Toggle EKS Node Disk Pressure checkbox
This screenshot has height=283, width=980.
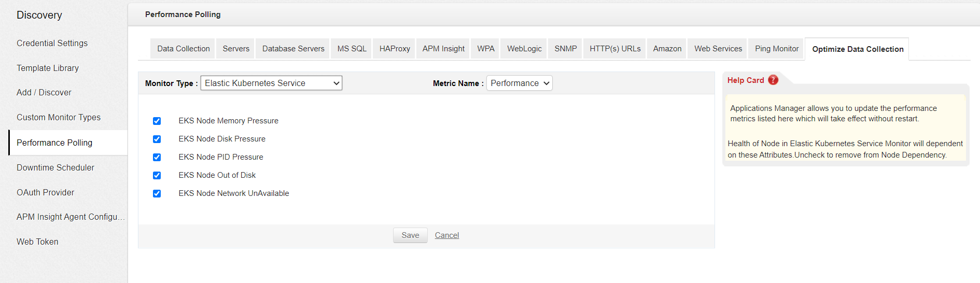pyautogui.click(x=157, y=139)
